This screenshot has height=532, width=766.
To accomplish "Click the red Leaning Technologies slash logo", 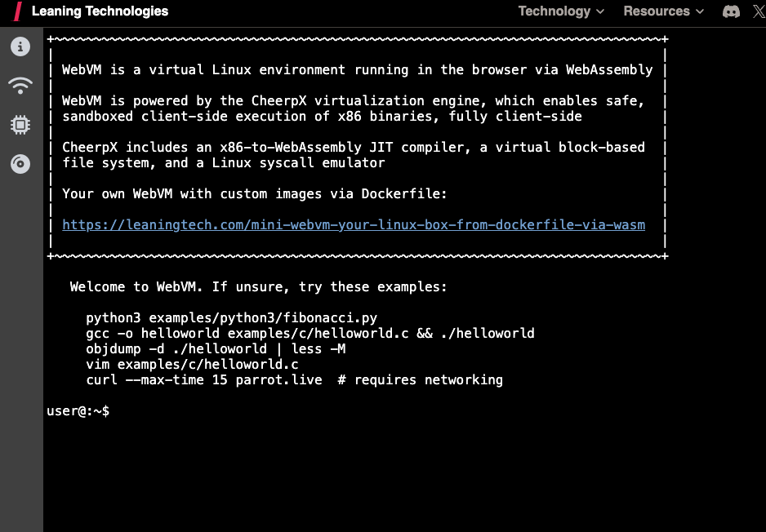I will point(17,11).
